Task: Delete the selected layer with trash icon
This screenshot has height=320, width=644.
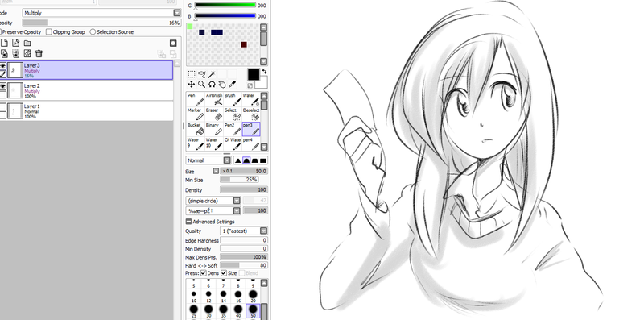Action: 39,53
